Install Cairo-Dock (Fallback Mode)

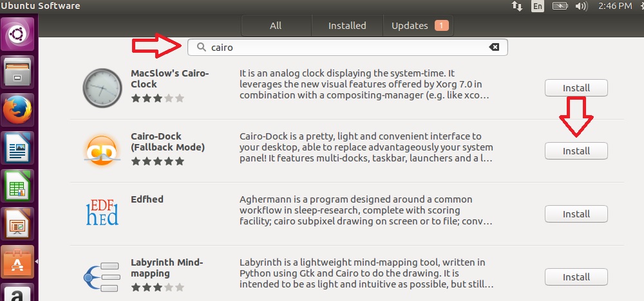tap(576, 151)
